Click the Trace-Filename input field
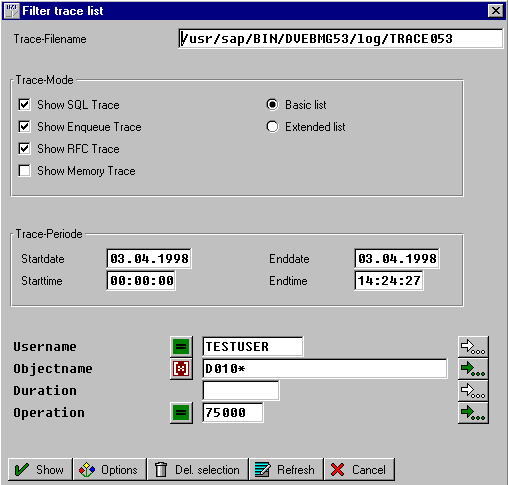The width and height of the screenshot is (508, 485). tap(341, 39)
